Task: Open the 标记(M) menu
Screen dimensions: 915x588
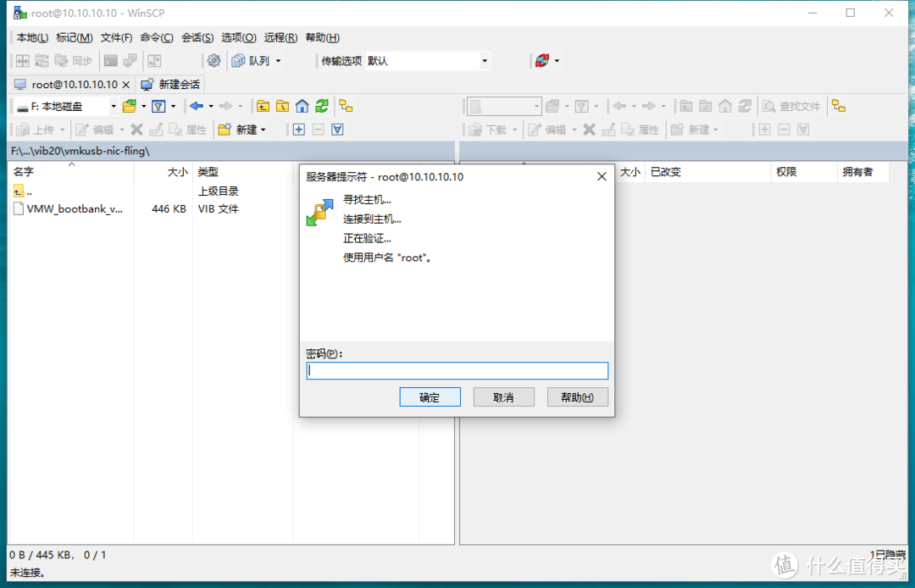Action: coord(74,37)
